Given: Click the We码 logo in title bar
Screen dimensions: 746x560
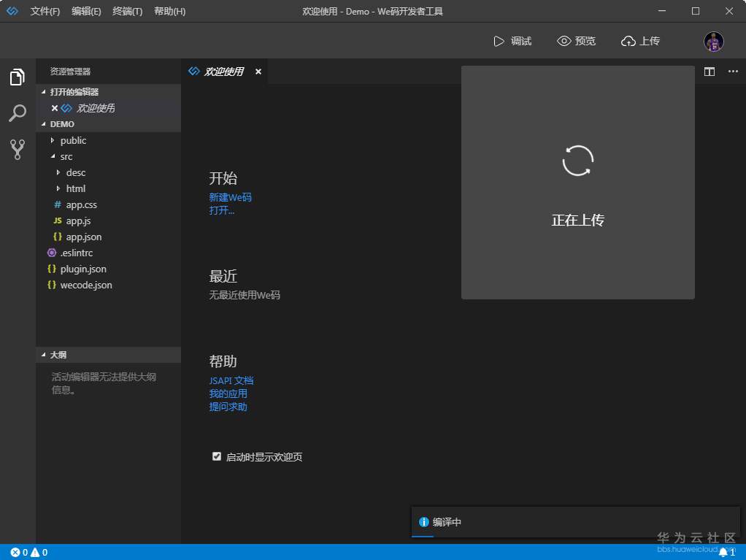Looking at the screenshot, I should 12,11.
